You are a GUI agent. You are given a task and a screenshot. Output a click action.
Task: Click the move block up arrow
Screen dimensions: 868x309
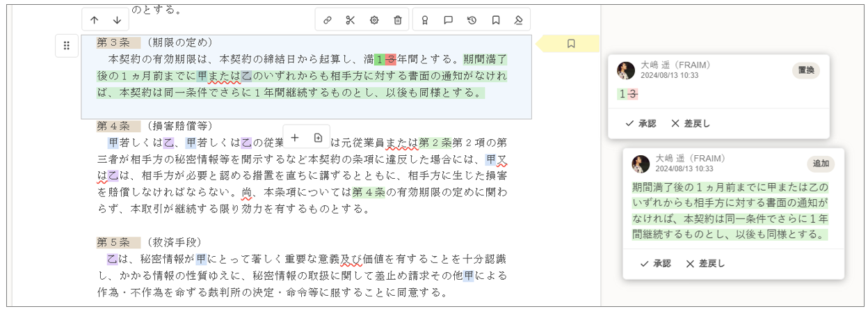[95, 20]
